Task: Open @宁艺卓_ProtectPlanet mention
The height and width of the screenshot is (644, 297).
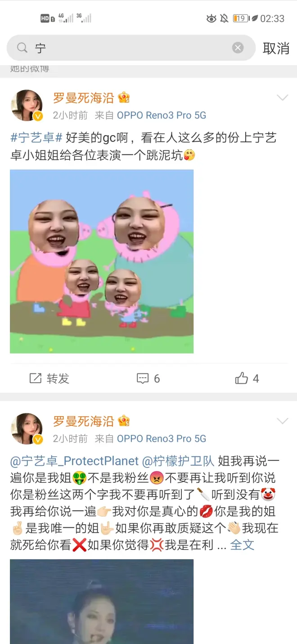Action: pos(74,461)
